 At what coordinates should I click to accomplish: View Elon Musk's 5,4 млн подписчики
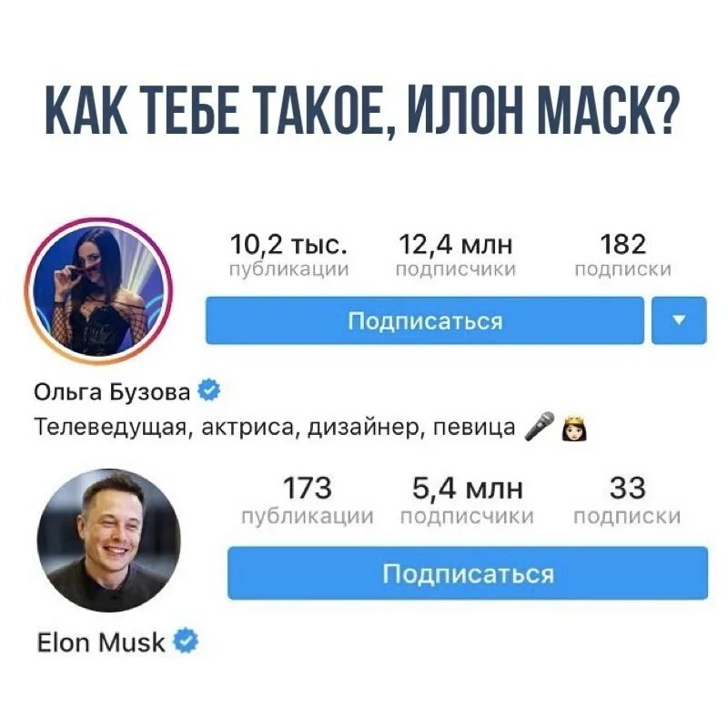467,500
